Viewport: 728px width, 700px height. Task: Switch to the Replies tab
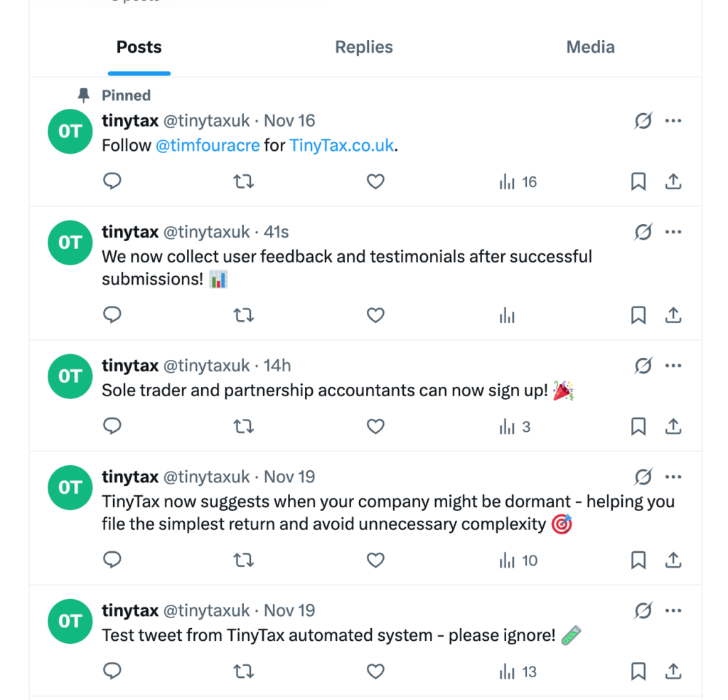point(363,47)
